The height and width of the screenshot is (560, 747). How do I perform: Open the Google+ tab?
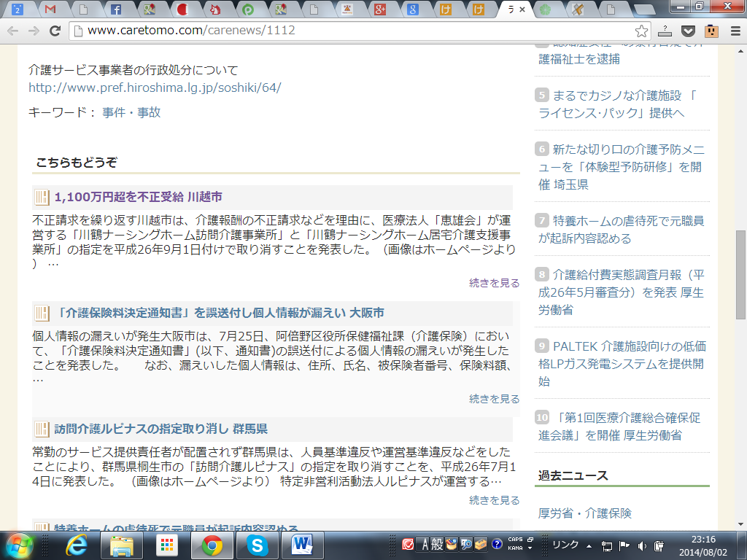(x=379, y=10)
